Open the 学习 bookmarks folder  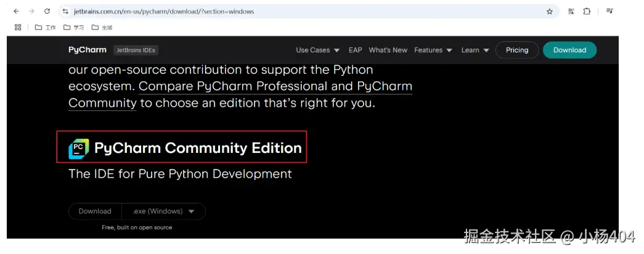pyautogui.click(x=73, y=28)
